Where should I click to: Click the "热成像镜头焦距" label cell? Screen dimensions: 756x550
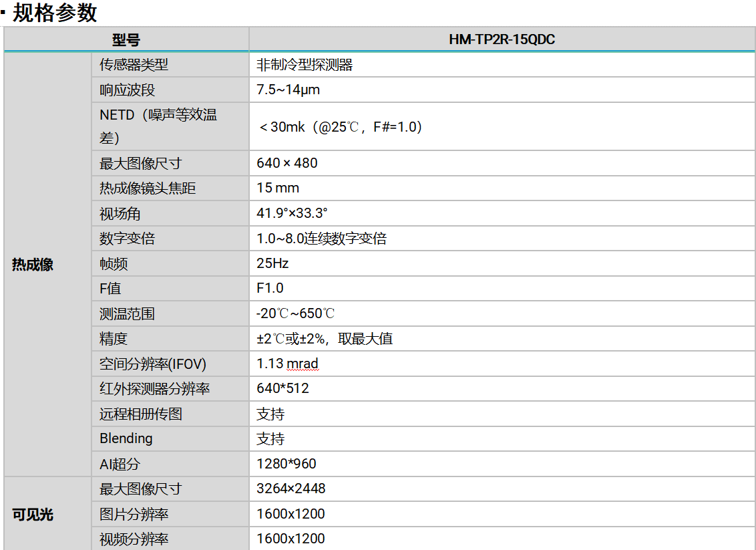170,188
